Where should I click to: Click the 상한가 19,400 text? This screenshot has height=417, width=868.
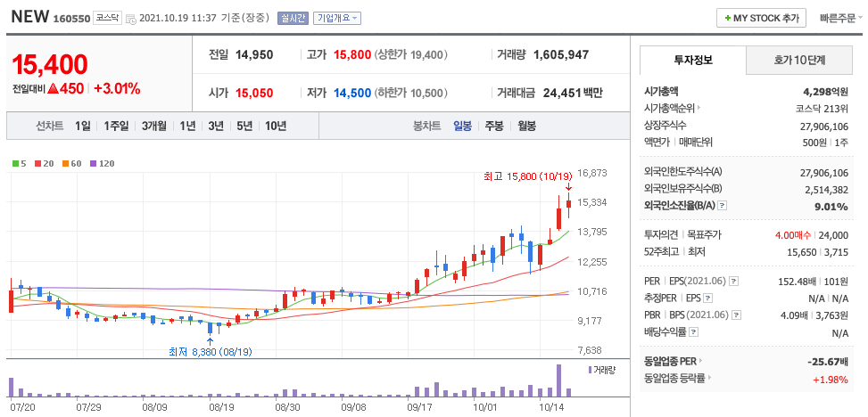click(x=410, y=54)
